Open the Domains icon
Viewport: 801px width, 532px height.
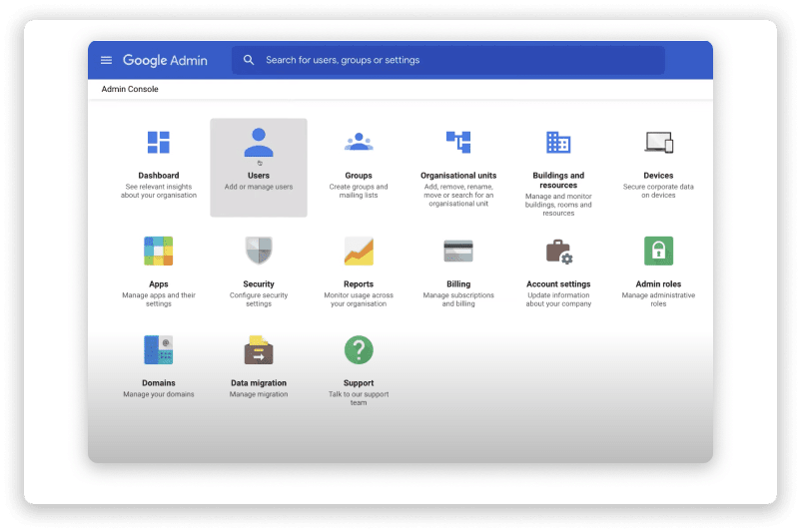tap(159, 349)
